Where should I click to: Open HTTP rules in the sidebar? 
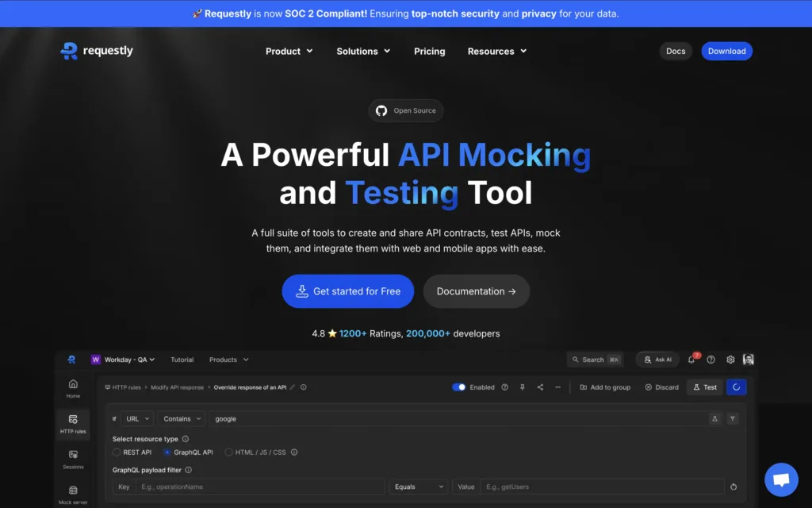[x=73, y=424]
